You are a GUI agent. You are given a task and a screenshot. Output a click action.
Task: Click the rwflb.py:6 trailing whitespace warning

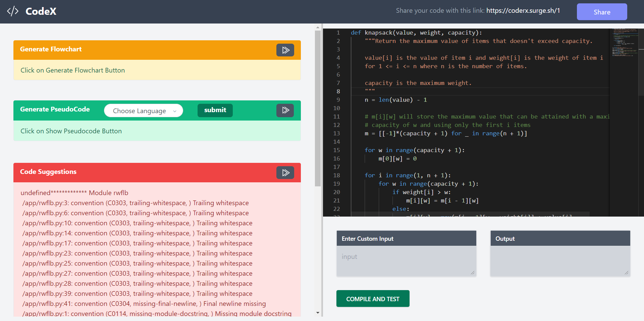click(136, 213)
